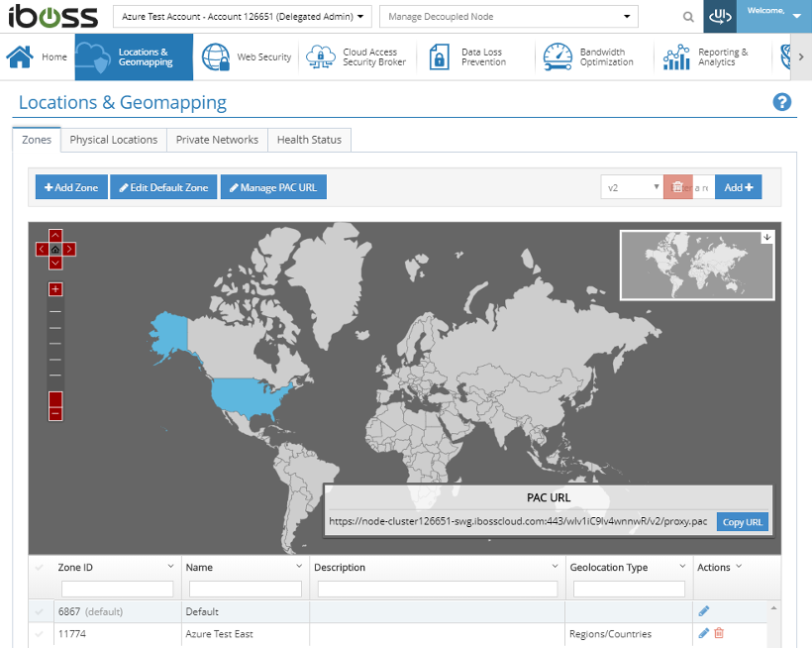Click the search magnifier icon
812x648 pixels.
(688, 17)
